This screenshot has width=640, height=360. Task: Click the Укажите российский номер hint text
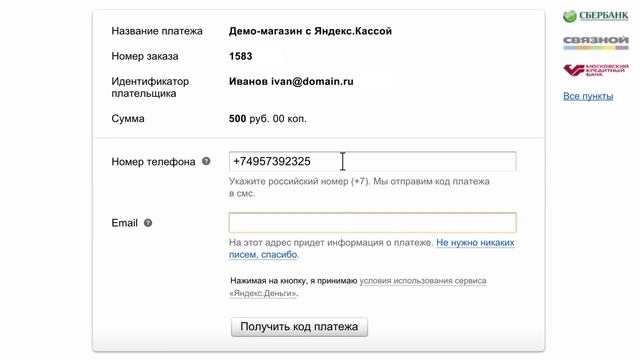(x=359, y=187)
